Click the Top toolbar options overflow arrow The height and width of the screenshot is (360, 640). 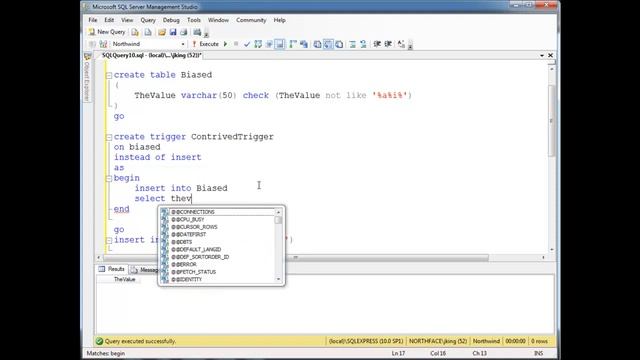click(206, 34)
